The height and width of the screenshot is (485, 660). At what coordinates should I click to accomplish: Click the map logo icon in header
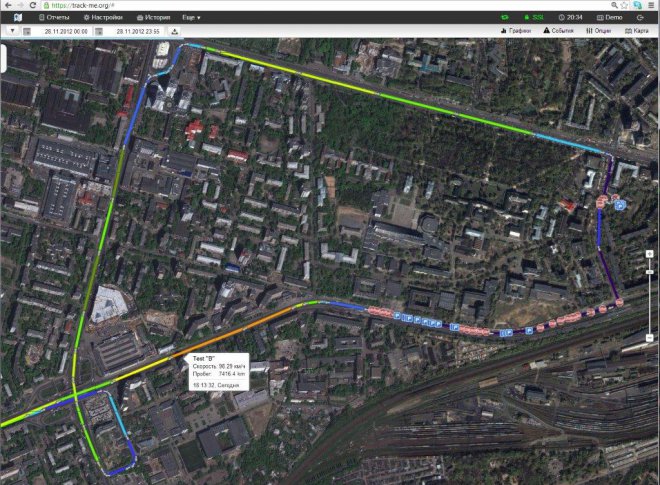point(16,17)
